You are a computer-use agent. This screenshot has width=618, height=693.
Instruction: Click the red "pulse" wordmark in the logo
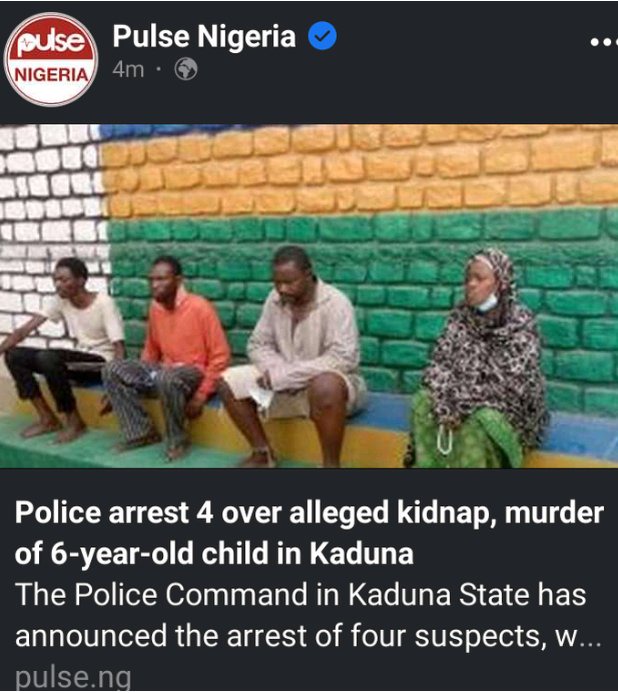pos(51,42)
